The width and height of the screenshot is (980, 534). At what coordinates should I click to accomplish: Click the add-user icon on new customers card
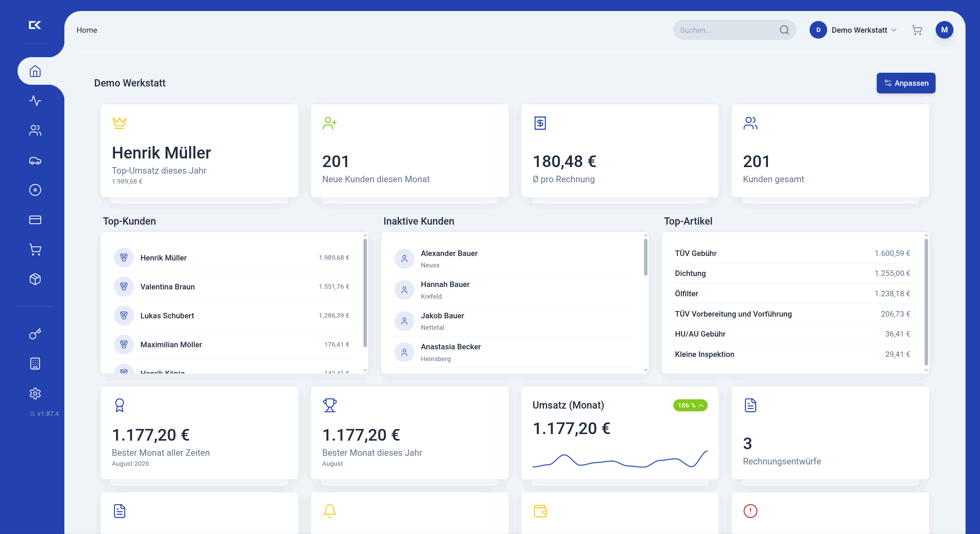tap(329, 123)
